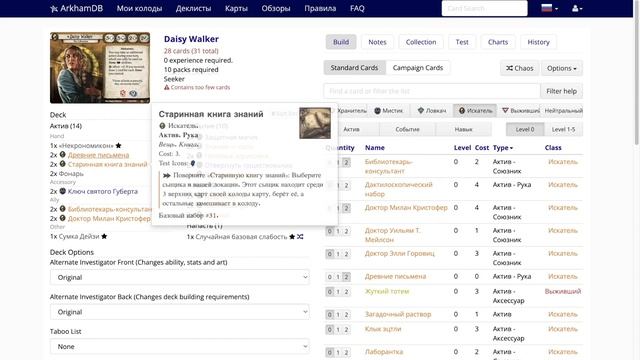Focus the find a card filter field
Screen dimensions: 640x360
432,91
